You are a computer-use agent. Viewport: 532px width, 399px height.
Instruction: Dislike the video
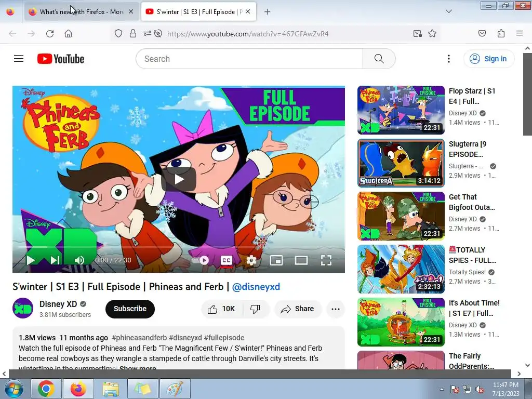tap(255, 309)
